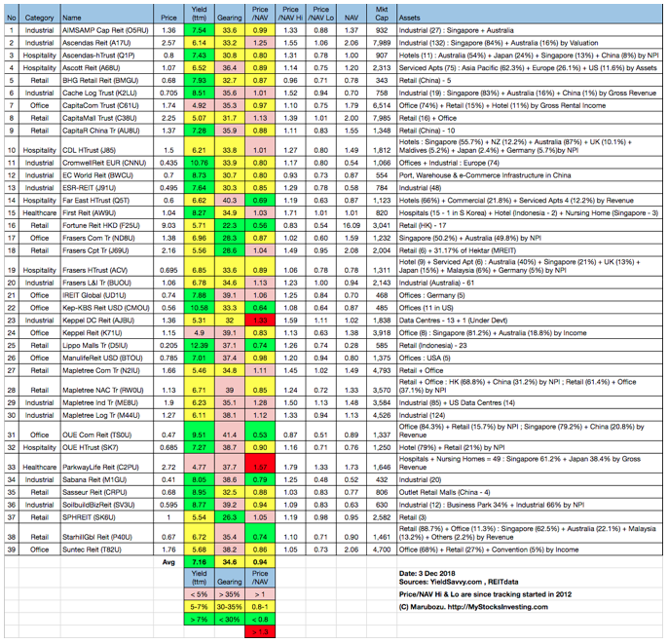
Task: Click the Sources YieldSavvy.com line
Action: 459,582
